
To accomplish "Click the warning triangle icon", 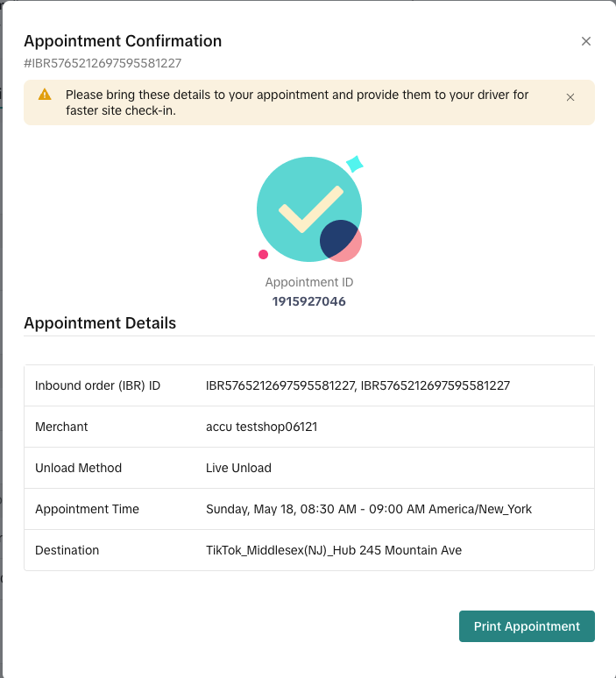I will [x=44, y=95].
